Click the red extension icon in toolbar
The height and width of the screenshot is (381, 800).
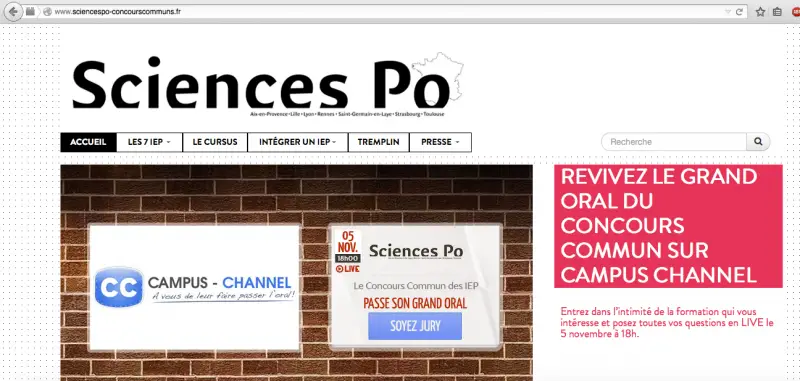pyautogui.click(x=796, y=12)
